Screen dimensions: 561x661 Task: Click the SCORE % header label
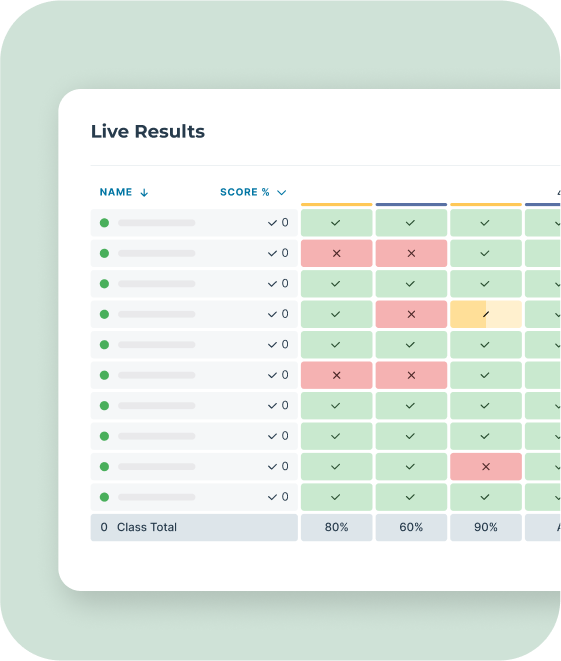(x=245, y=192)
